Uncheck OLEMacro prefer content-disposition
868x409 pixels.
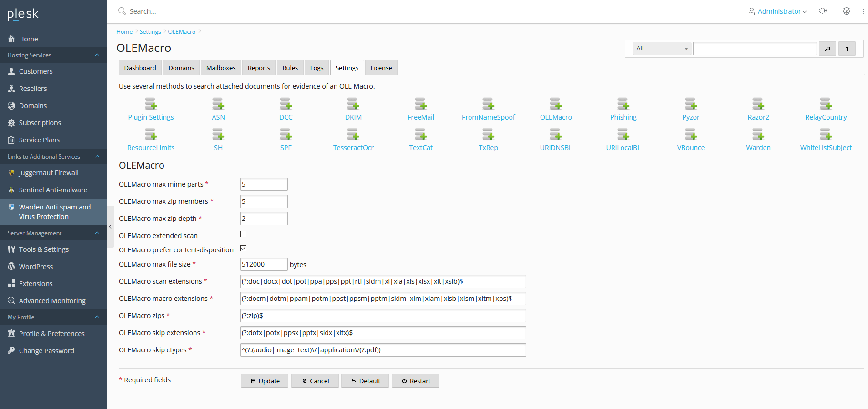click(x=244, y=249)
